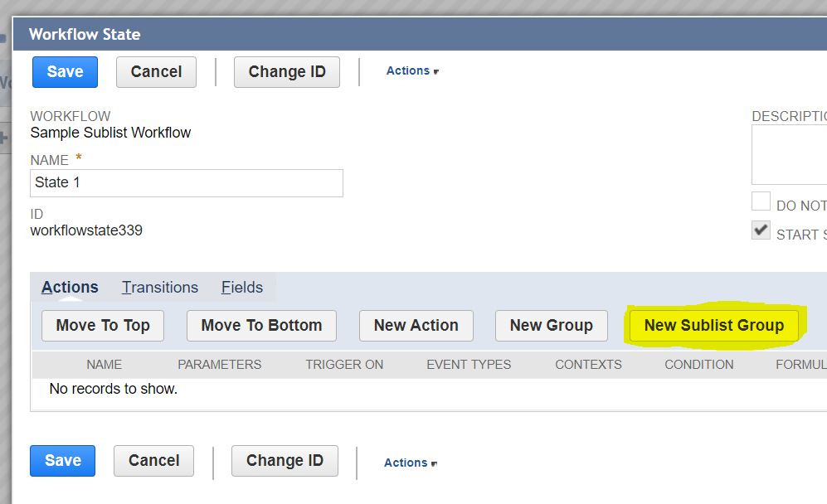This screenshot has width=827, height=504.
Task: Open the Transitions subtab
Action: (160, 288)
